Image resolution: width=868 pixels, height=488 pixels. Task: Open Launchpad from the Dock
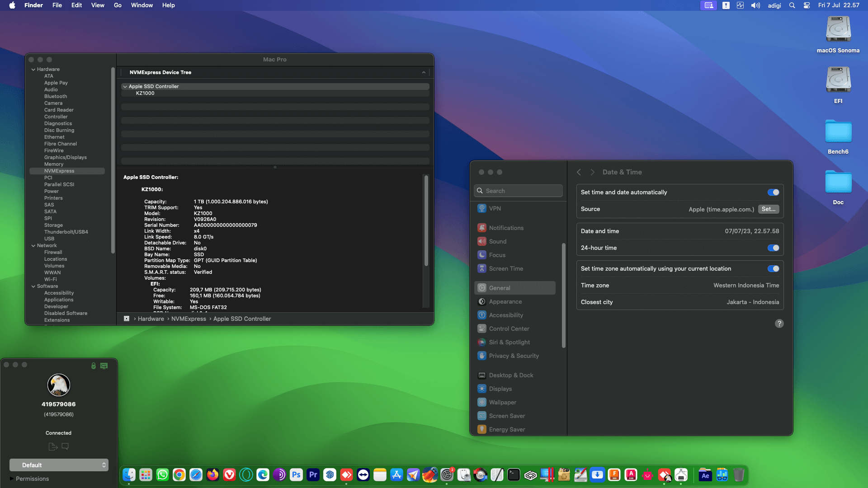coord(146,475)
